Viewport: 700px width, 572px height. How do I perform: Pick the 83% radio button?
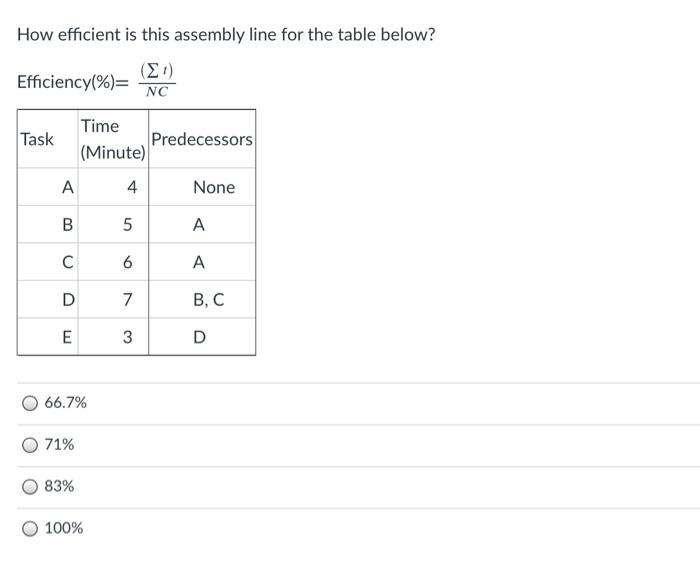click(31, 486)
